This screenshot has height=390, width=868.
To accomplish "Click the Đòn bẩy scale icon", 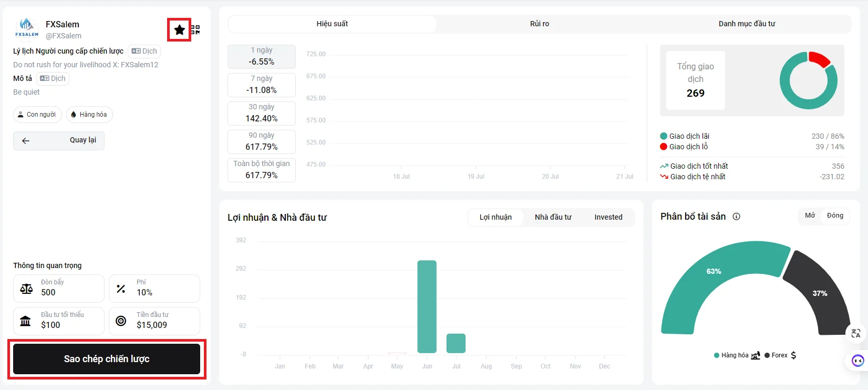I will pyautogui.click(x=26, y=289).
